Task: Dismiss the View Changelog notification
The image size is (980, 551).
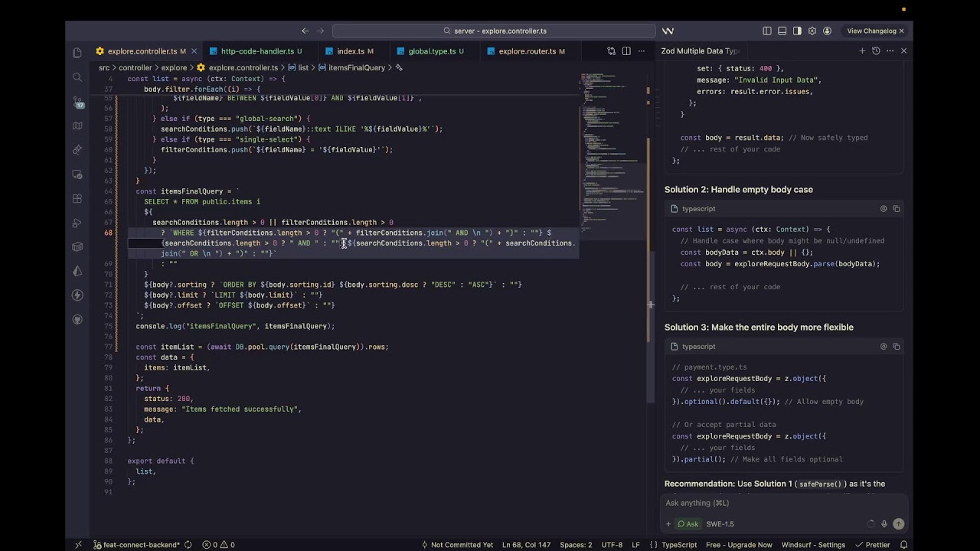Action: (901, 31)
